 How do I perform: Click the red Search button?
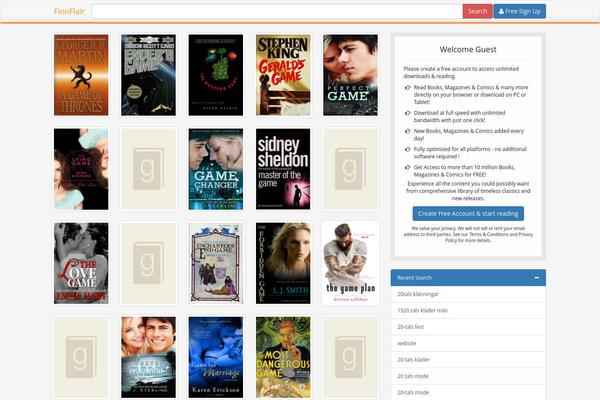coord(478,11)
